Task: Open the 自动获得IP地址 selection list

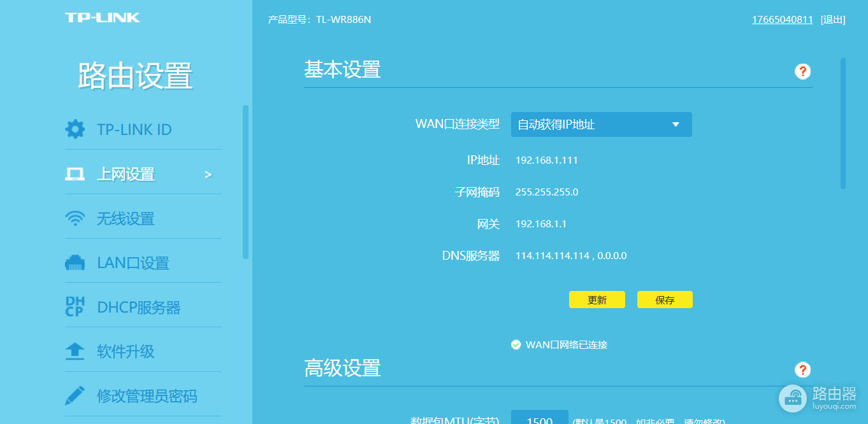Action: pos(601,124)
